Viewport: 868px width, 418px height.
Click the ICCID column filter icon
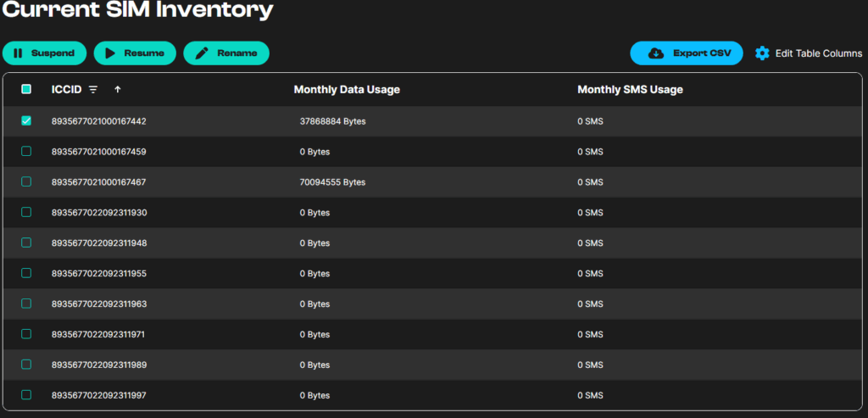pyautogui.click(x=93, y=89)
